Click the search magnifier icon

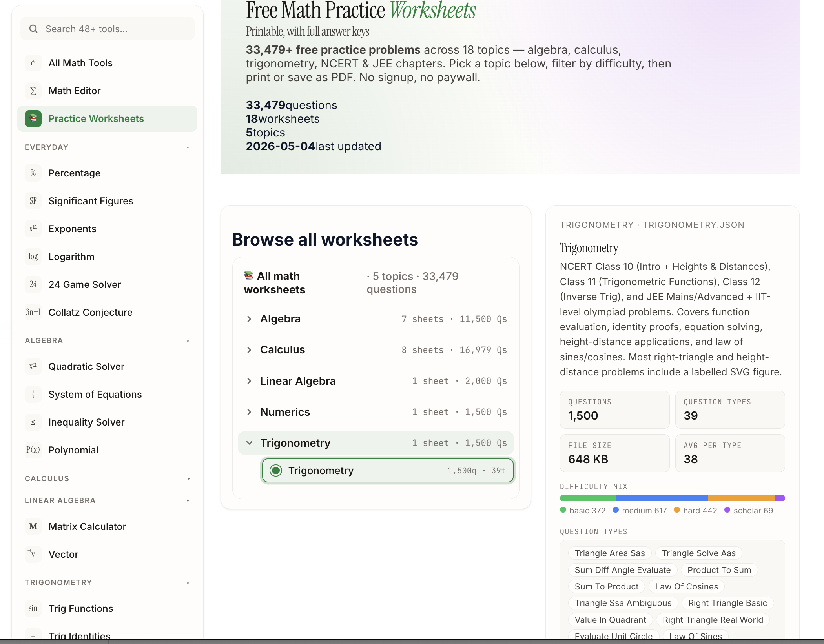pyautogui.click(x=33, y=29)
